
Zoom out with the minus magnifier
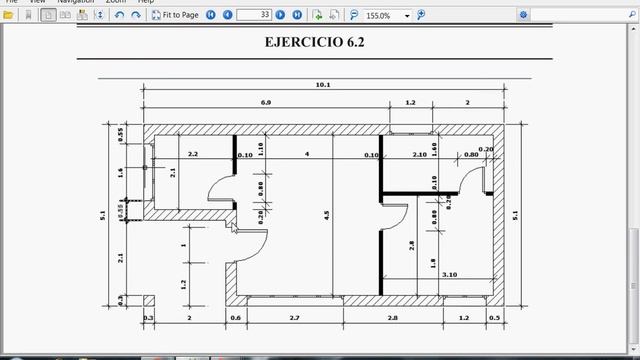tap(354, 16)
